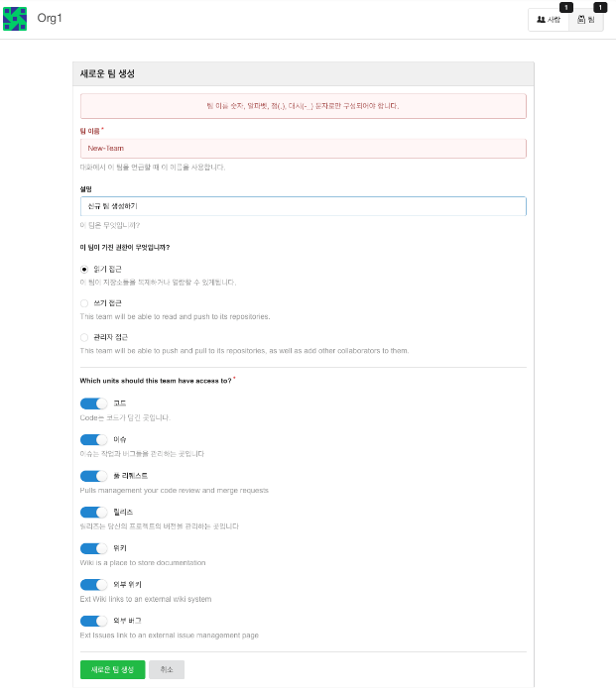This screenshot has height=696, width=616.
Task: Click the 'Pulls management your code review' description
Action: (175, 491)
